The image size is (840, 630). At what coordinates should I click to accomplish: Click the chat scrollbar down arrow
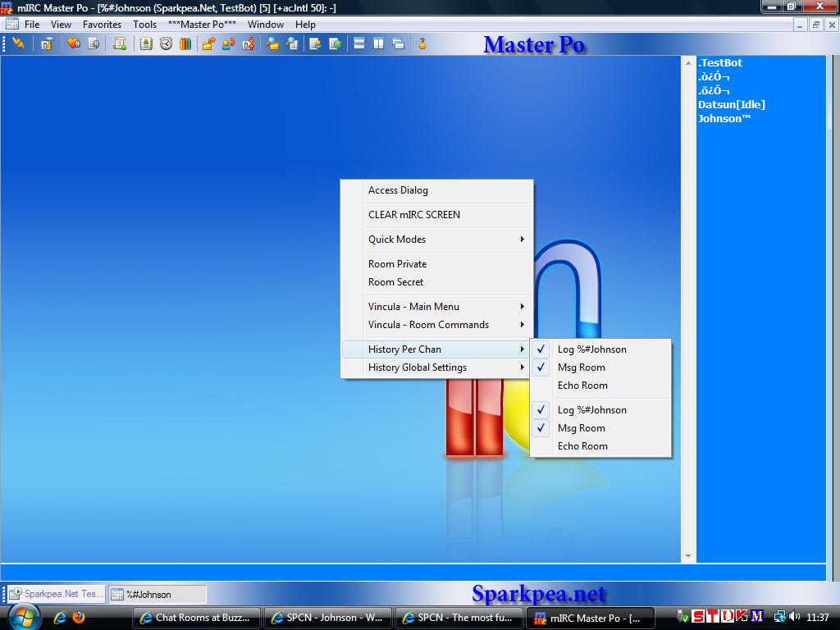point(688,556)
